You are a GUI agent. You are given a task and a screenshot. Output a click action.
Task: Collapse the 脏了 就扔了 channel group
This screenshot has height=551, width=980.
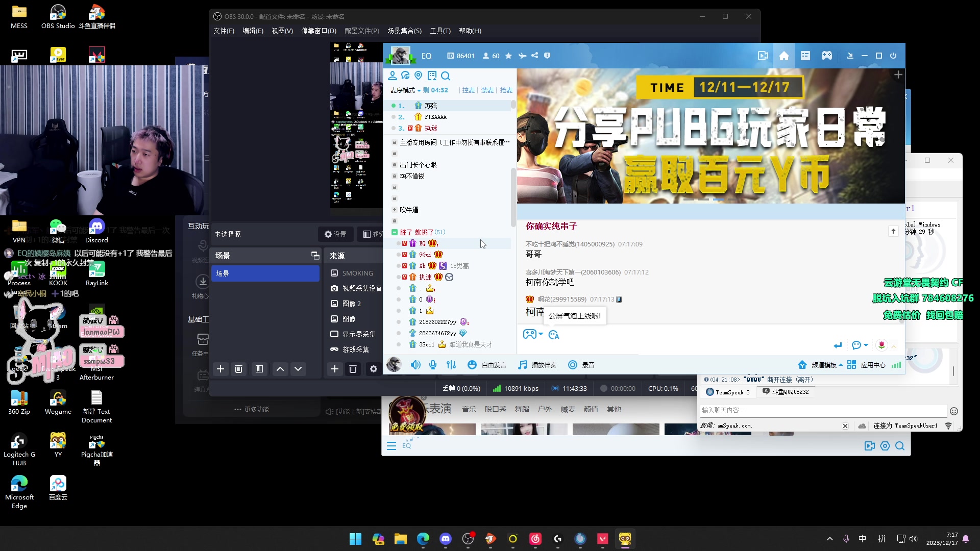coord(394,232)
